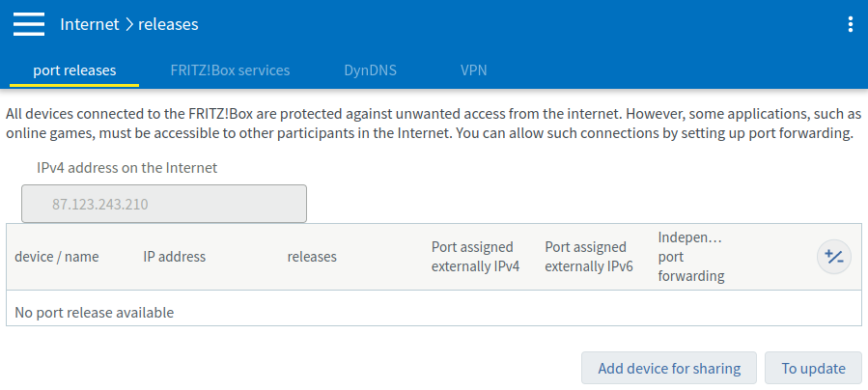Click the Internet breadcrumb in the header
Image resolution: width=868 pixels, height=390 pixels.
pyautogui.click(x=89, y=24)
